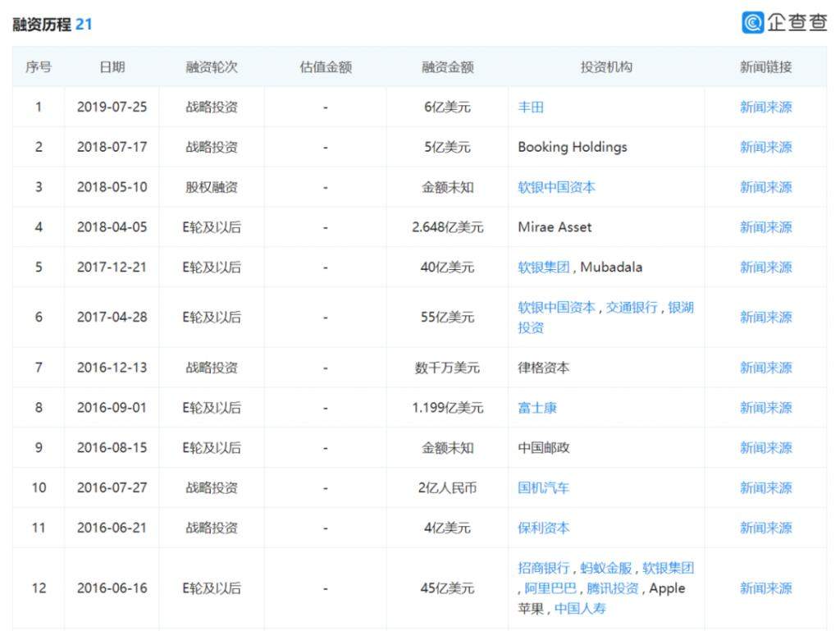840x631 pixels.
Task: Select the 5亿美元 amount cell
Action: pos(448,148)
